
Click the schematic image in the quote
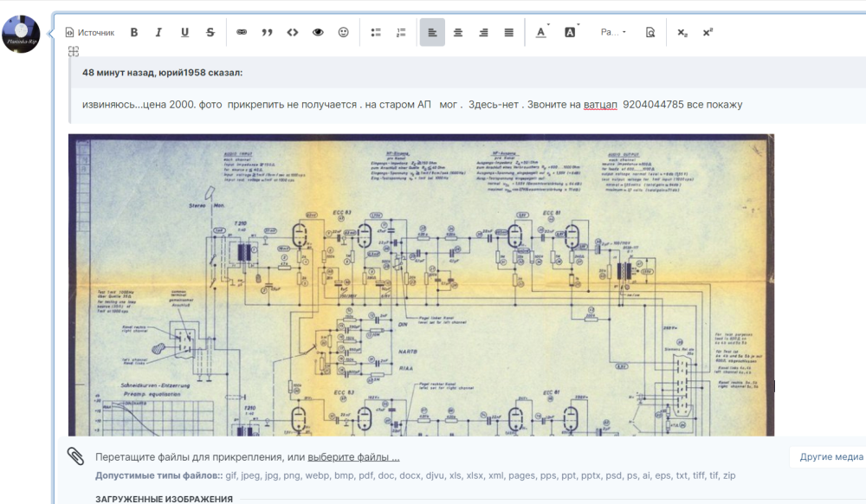point(421,286)
